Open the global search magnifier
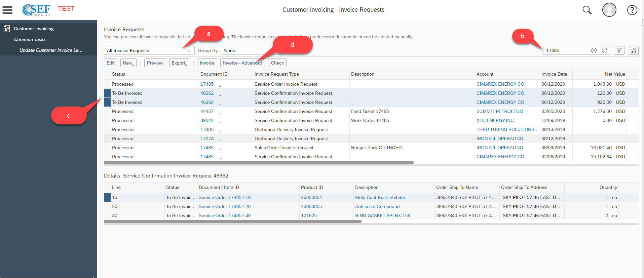 [x=587, y=10]
